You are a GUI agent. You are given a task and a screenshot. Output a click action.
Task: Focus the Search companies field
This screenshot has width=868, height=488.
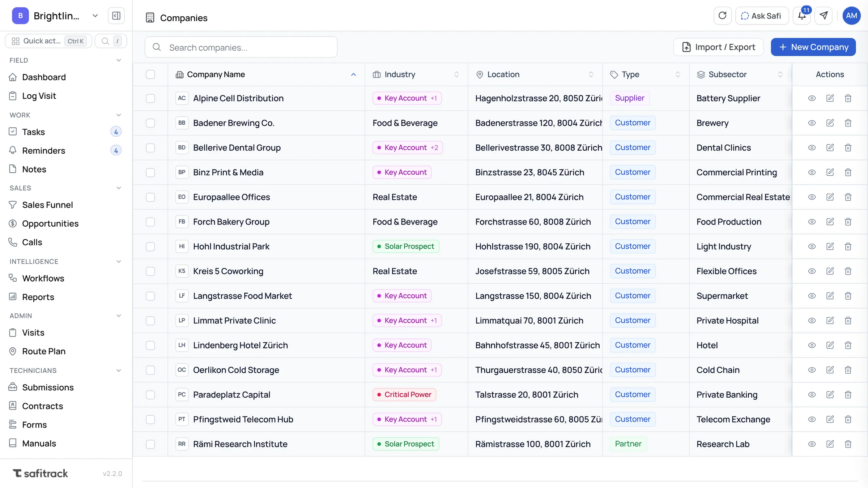pos(241,47)
